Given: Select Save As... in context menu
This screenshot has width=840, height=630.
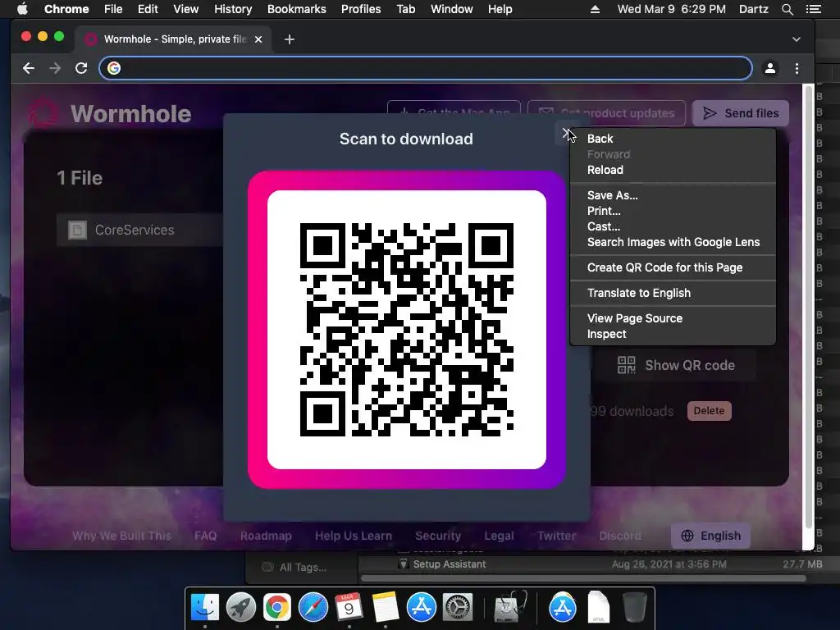Looking at the screenshot, I should click(612, 195).
